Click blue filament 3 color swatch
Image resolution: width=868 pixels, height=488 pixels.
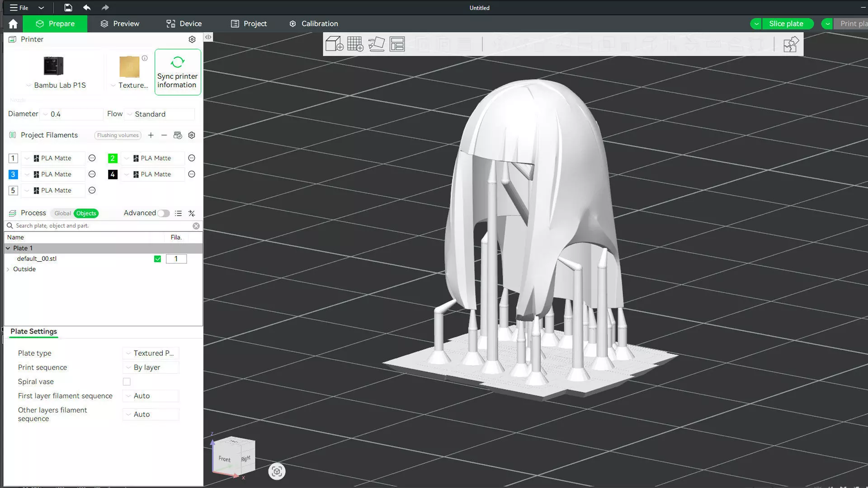click(13, 174)
